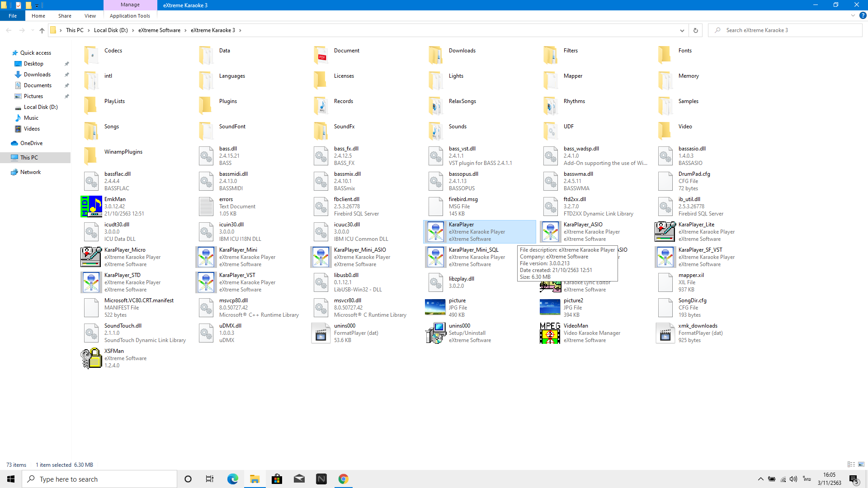Screen dimensions: 868x488
Task: Expand the chevron after eXtreme Software breadcrumb
Action: click(185, 30)
